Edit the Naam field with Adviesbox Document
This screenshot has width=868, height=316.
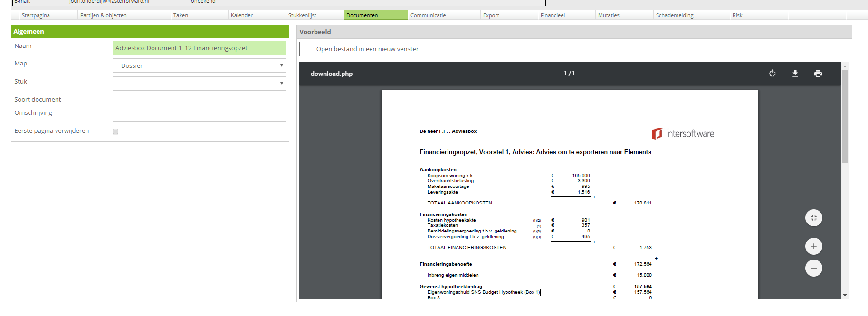[200, 48]
